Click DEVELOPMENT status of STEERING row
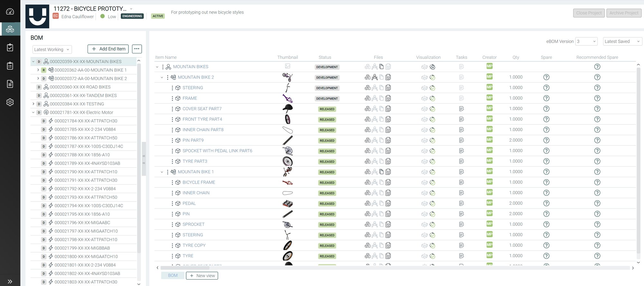 [x=327, y=88]
